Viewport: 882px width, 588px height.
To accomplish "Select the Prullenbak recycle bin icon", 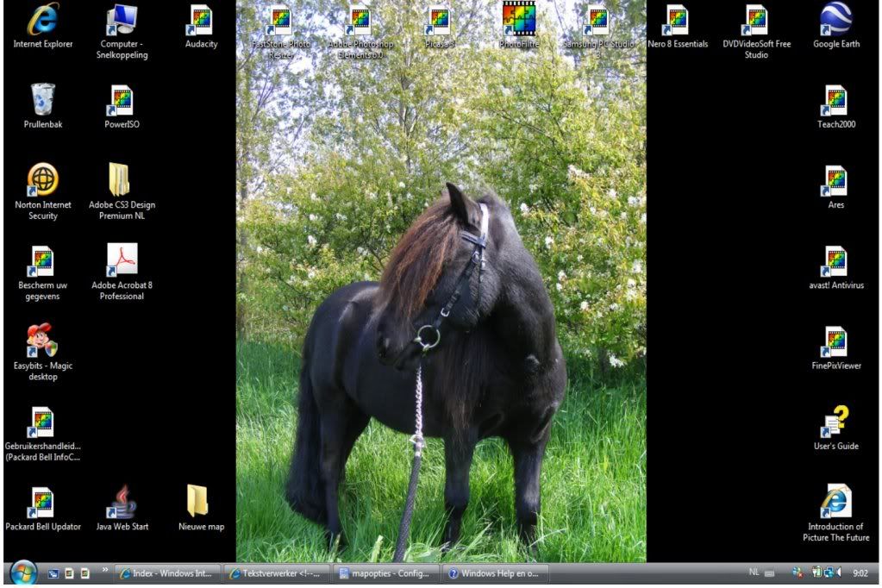I will click(42, 101).
